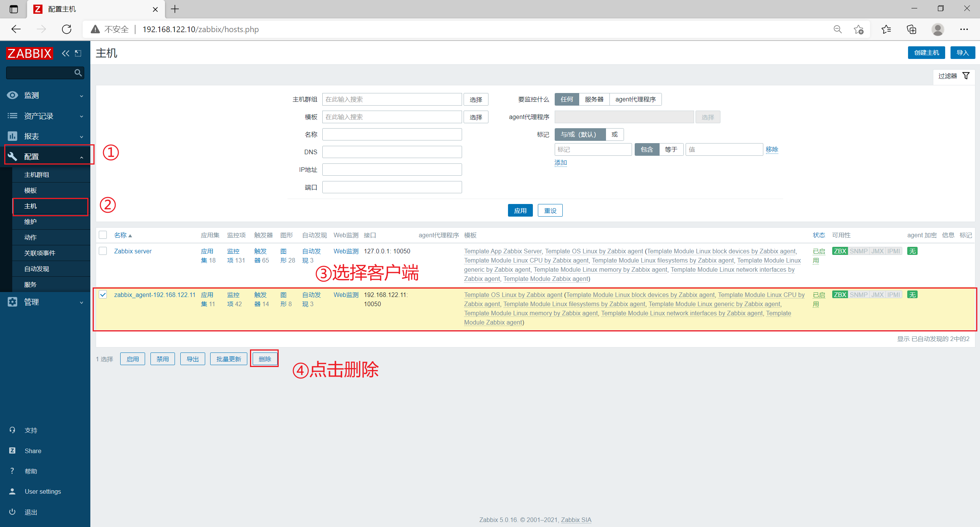Click the 批量更新 button
The height and width of the screenshot is (527, 980).
[229, 359]
